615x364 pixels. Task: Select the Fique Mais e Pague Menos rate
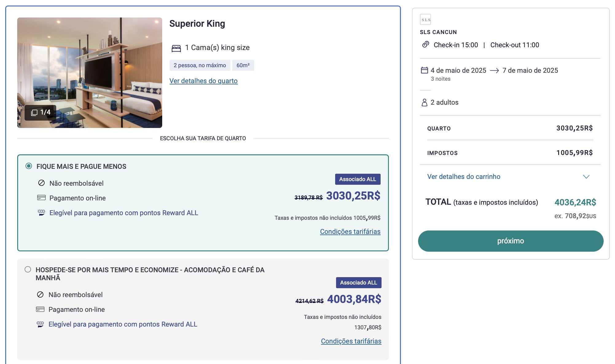(29, 166)
